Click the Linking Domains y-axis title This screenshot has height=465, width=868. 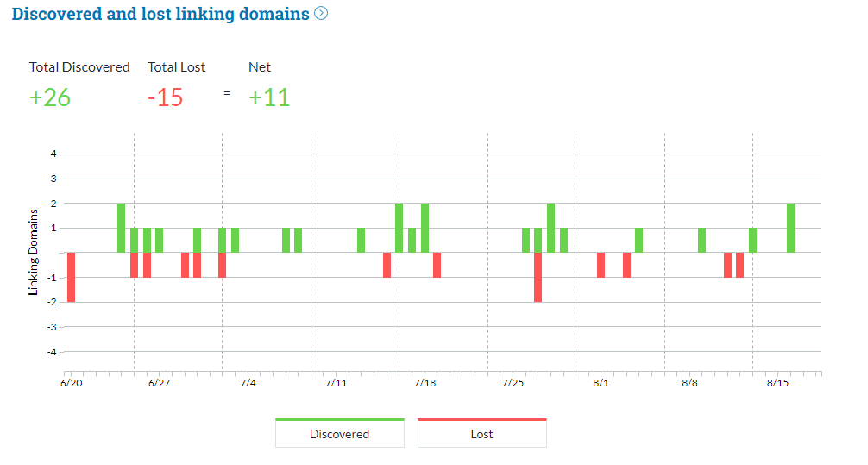[33, 253]
